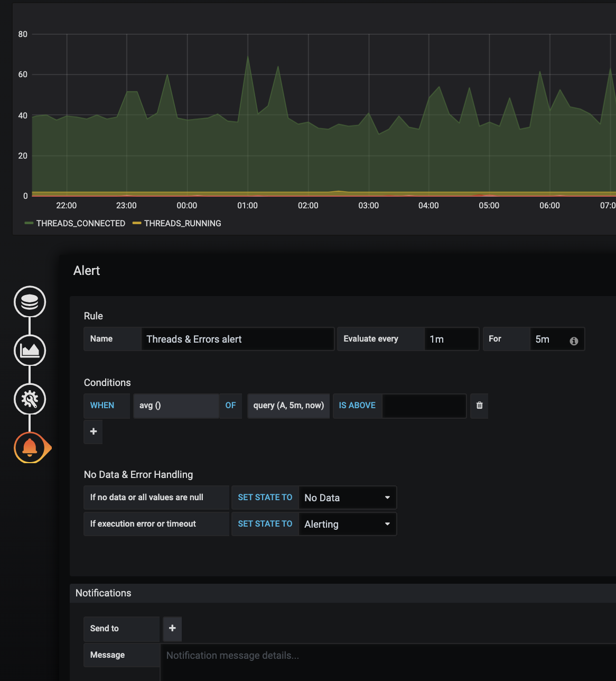
Task: Click the 23:00 time axis label
Action: coord(126,206)
